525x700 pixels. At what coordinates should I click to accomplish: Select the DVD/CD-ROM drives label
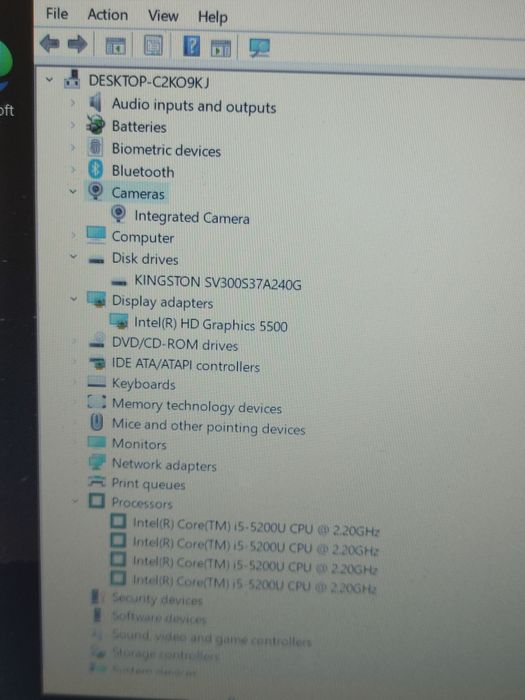pos(175,344)
